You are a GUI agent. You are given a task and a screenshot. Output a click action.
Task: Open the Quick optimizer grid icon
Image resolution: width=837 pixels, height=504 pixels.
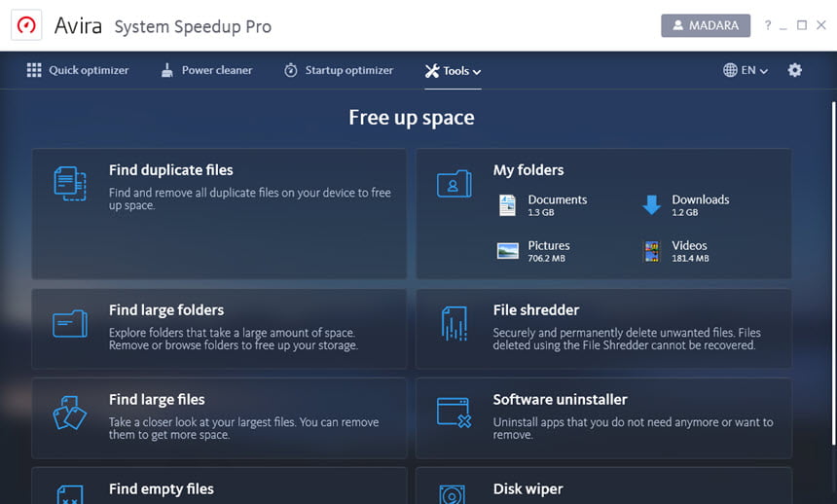34,70
